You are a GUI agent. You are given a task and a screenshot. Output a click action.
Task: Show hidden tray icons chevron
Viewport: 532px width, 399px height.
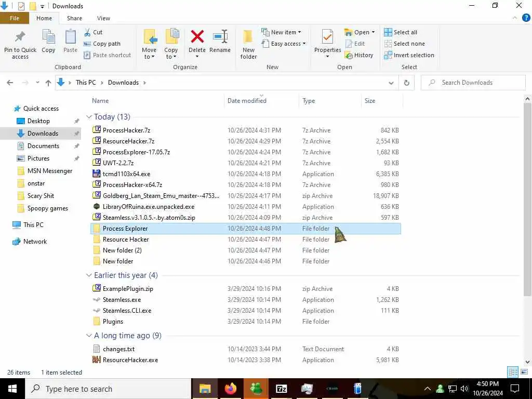[428, 389]
